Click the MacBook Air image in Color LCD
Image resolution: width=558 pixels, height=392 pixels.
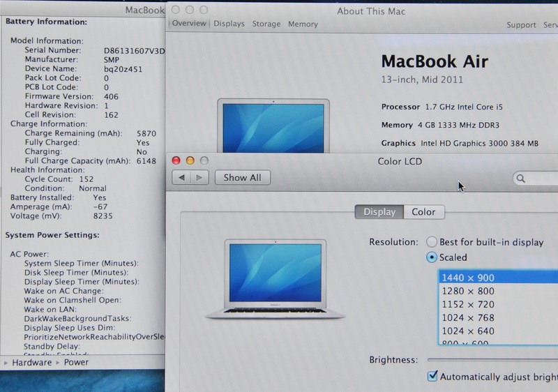275,279
